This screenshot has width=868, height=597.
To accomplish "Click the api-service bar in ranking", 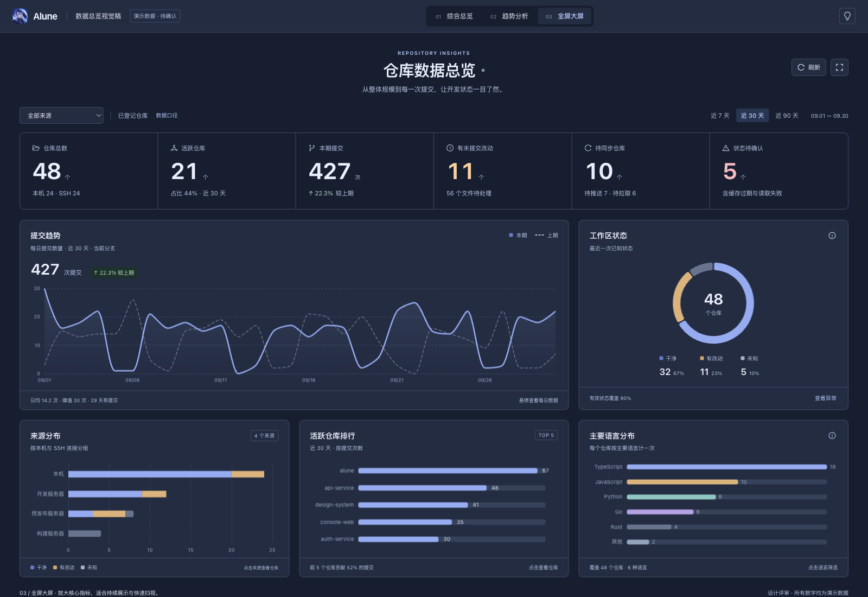I will pos(423,488).
